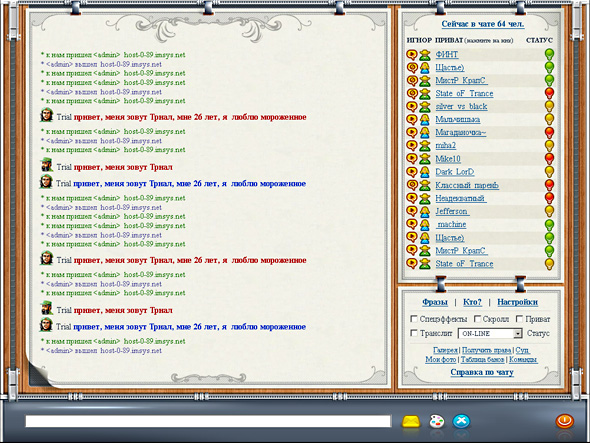Enable the Спецэффекты checkbox

click(x=414, y=319)
